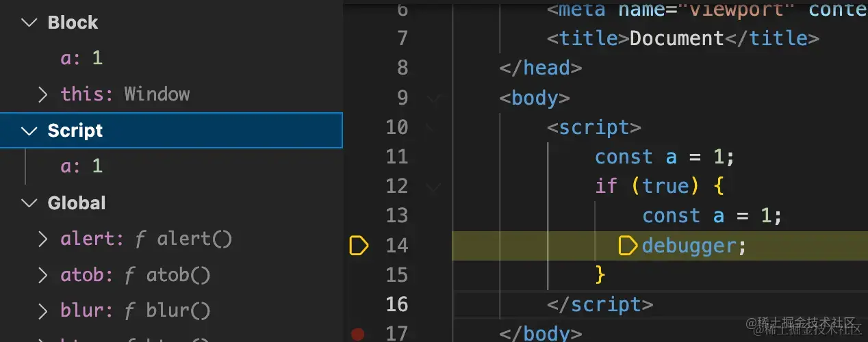Collapse the Block scope section
Image resolution: width=868 pixels, height=342 pixels.
pos(29,23)
